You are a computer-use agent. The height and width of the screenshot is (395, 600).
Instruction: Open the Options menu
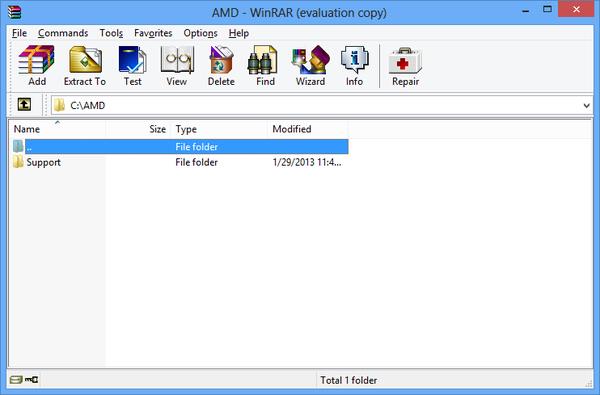tap(201, 33)
